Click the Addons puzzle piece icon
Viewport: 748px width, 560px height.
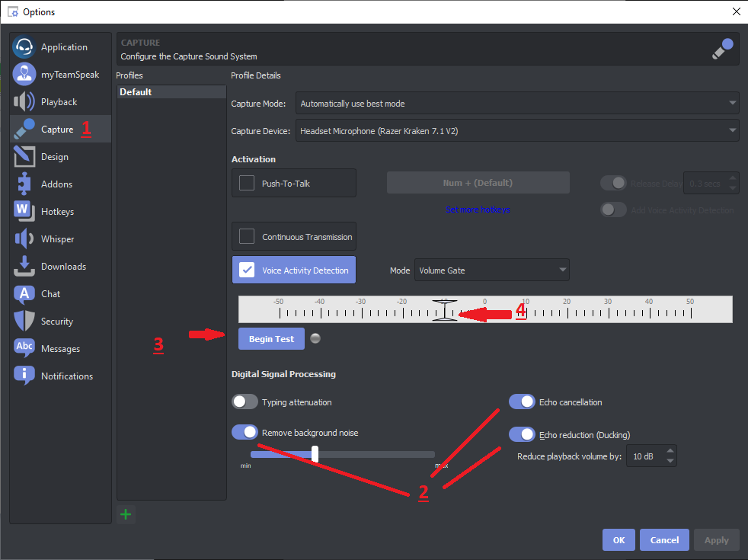pos(24,184)
